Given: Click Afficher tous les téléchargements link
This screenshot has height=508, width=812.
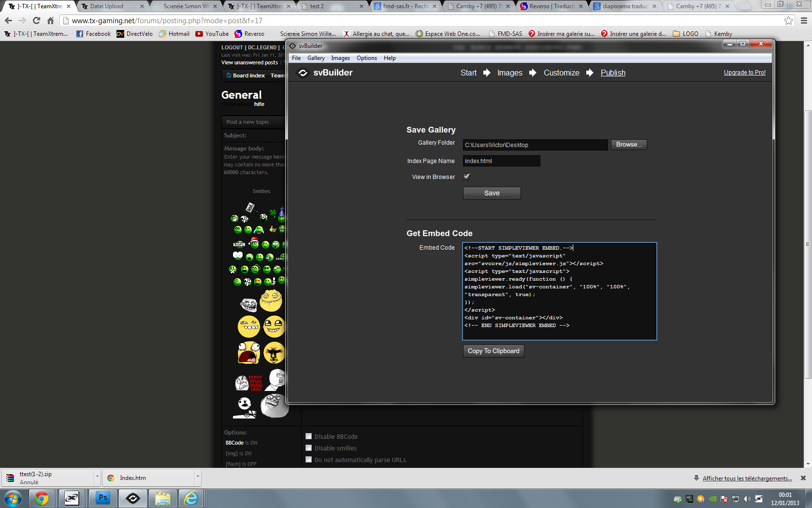Looking at the screenshot, I should (x=747, y=478).
